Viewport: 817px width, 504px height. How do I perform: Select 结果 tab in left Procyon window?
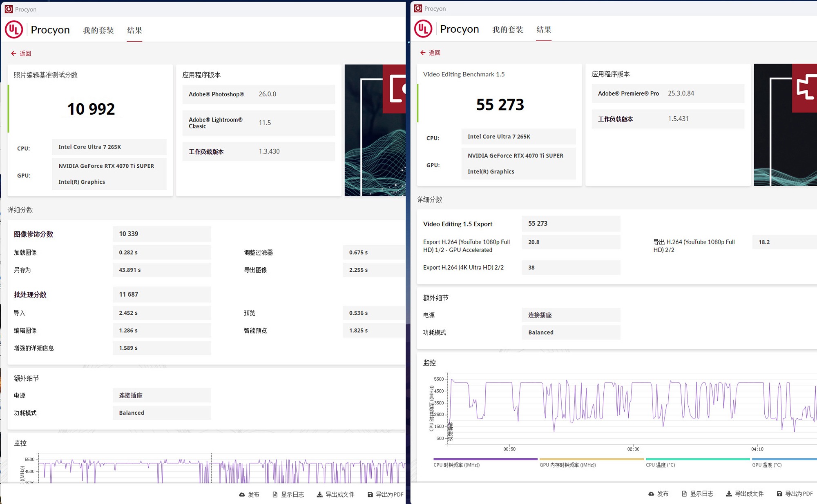click(x=134, y=30)
